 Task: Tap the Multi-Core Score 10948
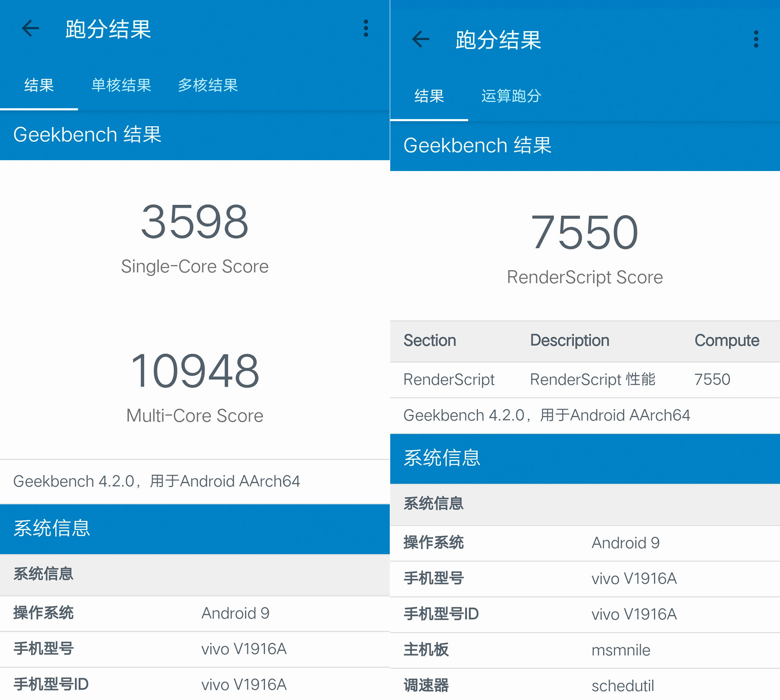tap(194, 370)
